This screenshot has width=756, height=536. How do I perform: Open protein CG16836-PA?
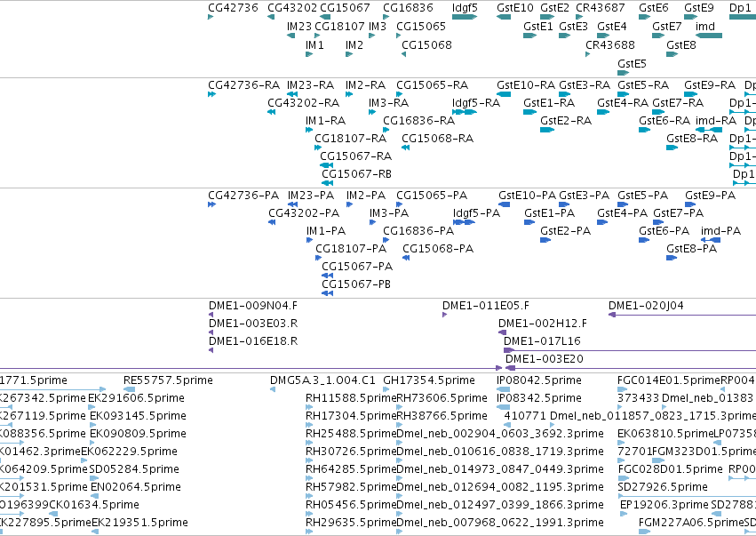click(418, 231)
